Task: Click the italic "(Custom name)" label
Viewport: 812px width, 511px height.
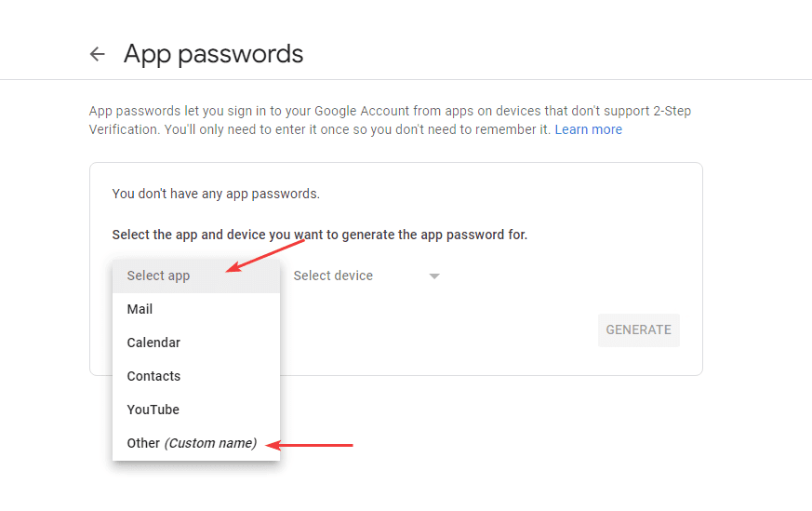Action: (210, 443)
